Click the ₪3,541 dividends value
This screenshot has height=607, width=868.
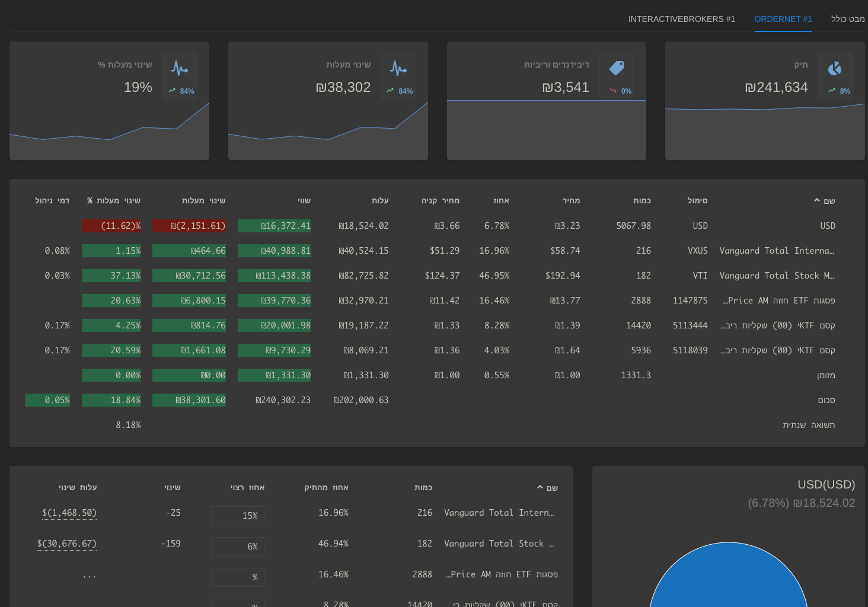566,87
